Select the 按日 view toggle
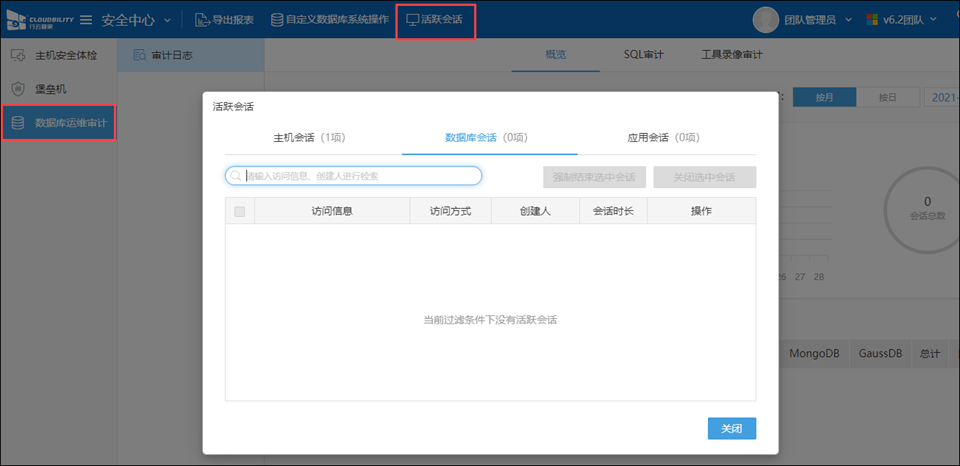Image resolution: width=960 pixels, height=466 pixels. (x=887, y=97)
